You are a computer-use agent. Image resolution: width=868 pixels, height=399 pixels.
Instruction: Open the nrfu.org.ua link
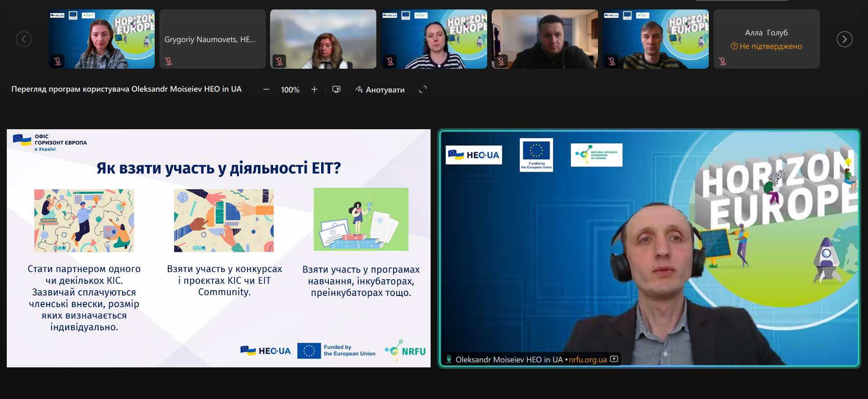point(588,360)
